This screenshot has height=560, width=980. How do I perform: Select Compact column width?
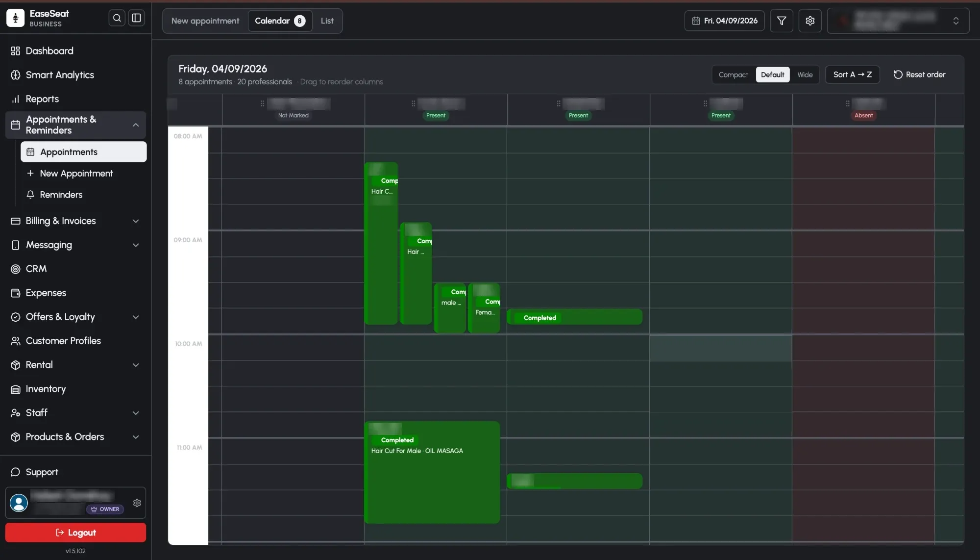(733, 75)
